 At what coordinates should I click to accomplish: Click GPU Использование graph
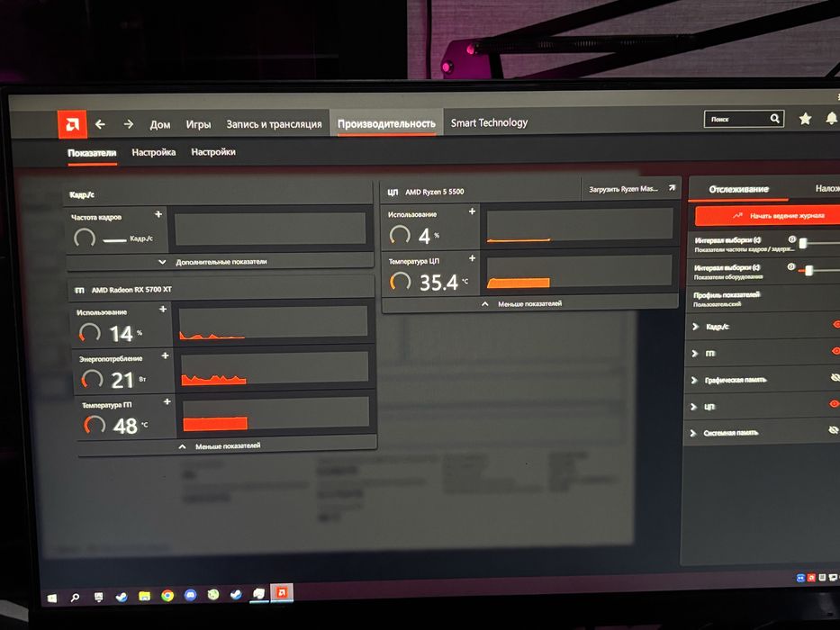pyautogui.click(x=274, y=323)
